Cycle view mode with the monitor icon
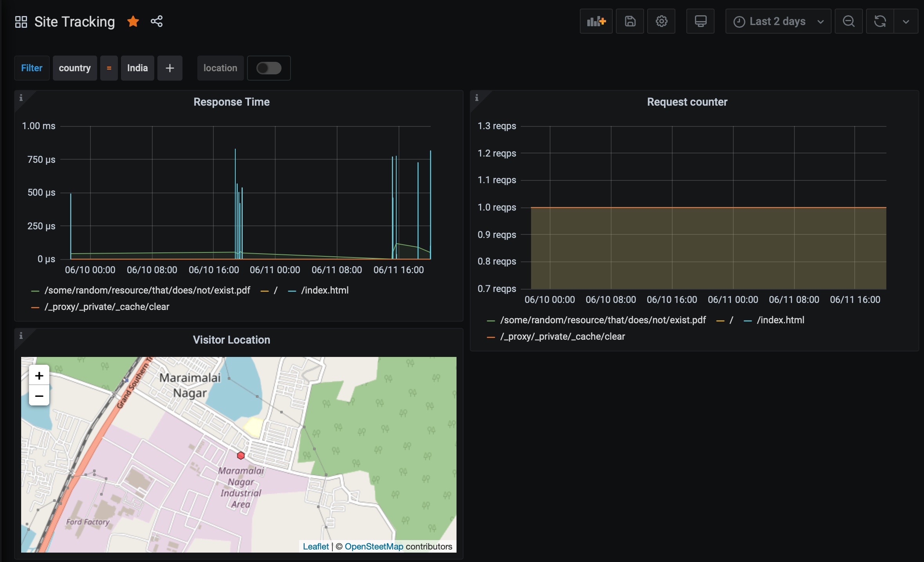Viewport: 924px width, 562px height. [x=700, y=21]
